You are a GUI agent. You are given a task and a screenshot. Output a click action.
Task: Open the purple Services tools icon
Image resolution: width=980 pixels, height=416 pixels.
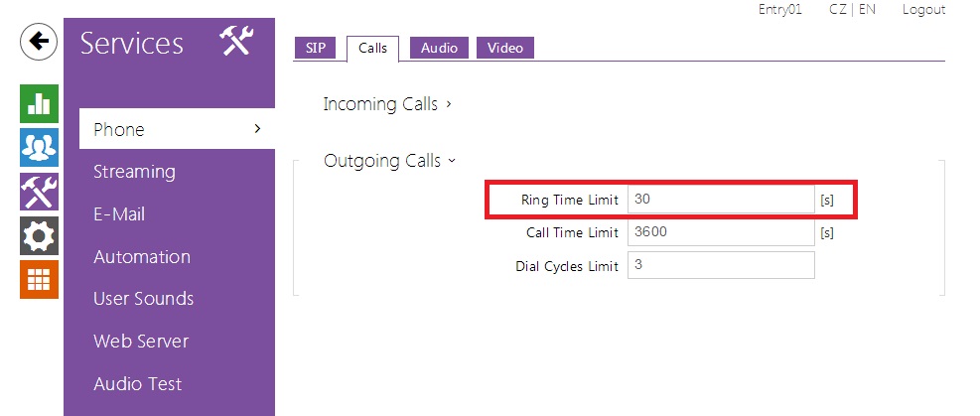(39, 192)
